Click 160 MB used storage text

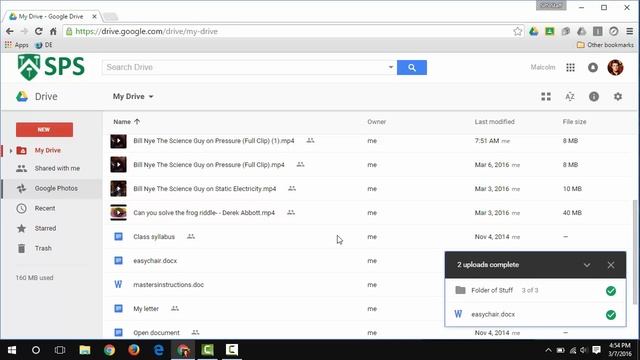34,278
